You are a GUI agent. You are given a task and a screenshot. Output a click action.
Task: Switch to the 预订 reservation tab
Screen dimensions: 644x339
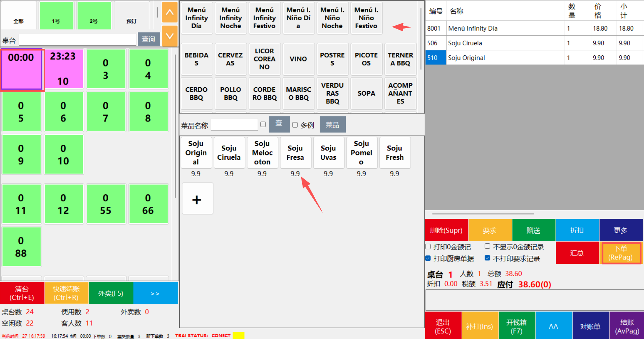point(131,16)
